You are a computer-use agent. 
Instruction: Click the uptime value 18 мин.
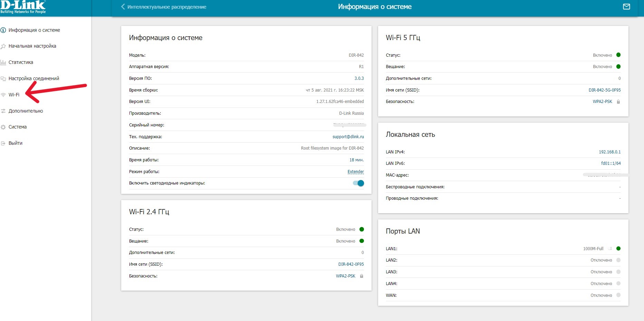(x=357, y=160)
